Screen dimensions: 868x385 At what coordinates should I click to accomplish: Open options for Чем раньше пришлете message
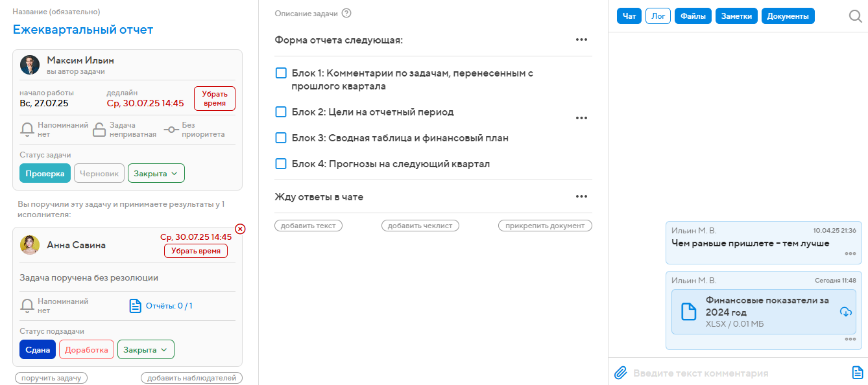coord(850,254)
